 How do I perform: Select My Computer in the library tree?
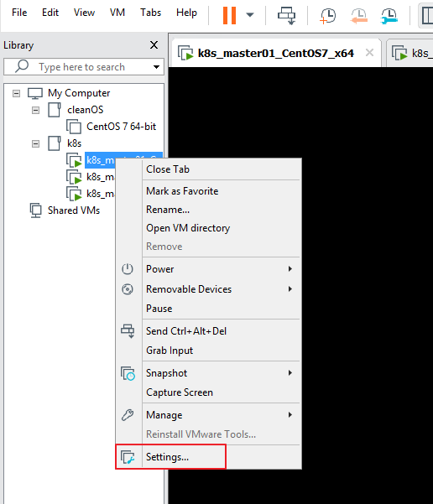point(79,93)
